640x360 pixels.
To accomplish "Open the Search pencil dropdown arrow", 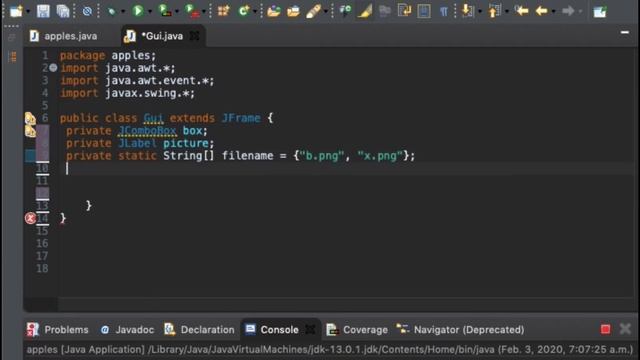I will (325, 12).
